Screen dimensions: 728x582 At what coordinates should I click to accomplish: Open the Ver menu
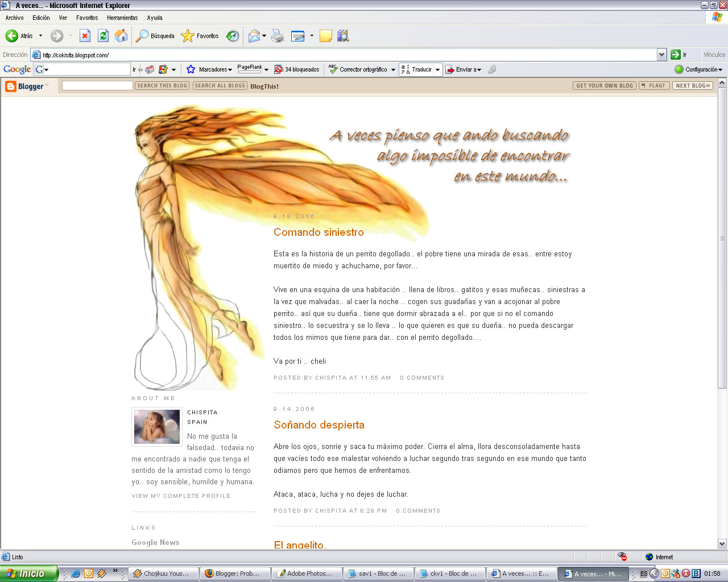click(63, 18)
